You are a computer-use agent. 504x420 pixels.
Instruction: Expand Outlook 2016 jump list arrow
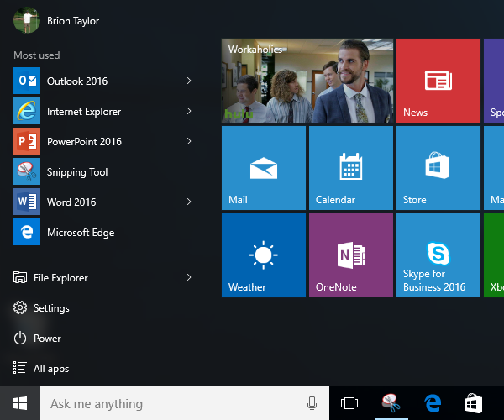(x=189, y=81)
